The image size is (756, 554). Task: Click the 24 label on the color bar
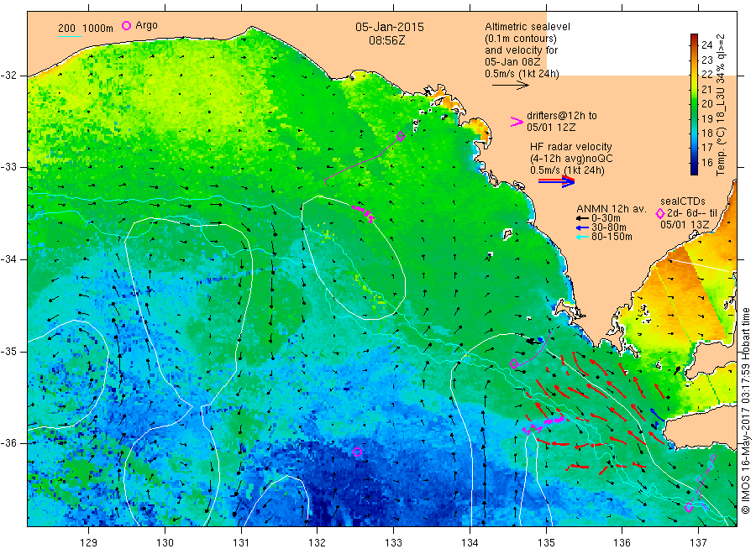pos(706,44)
